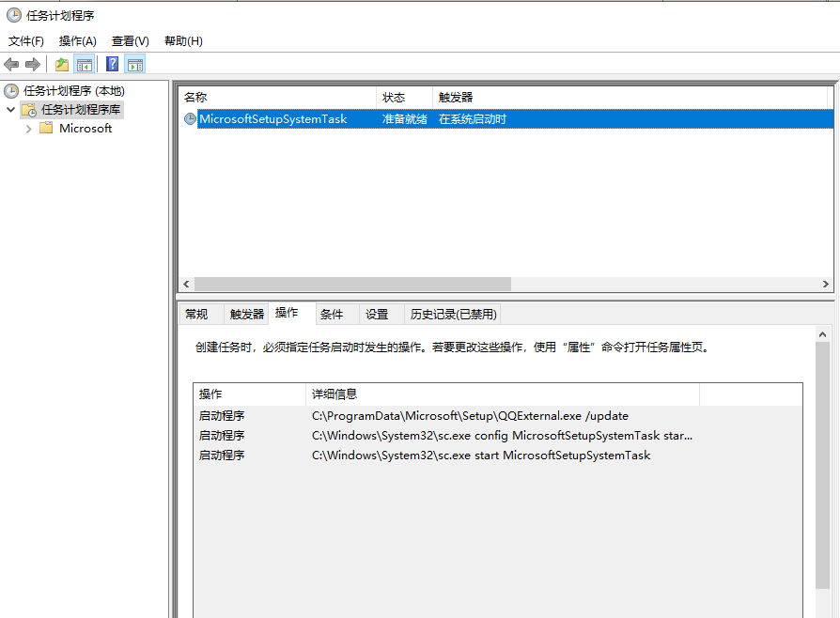This screenshot has height=618, width=840.
Task: Click the task list scroll right arrow
Action: [x=826, y=284]
